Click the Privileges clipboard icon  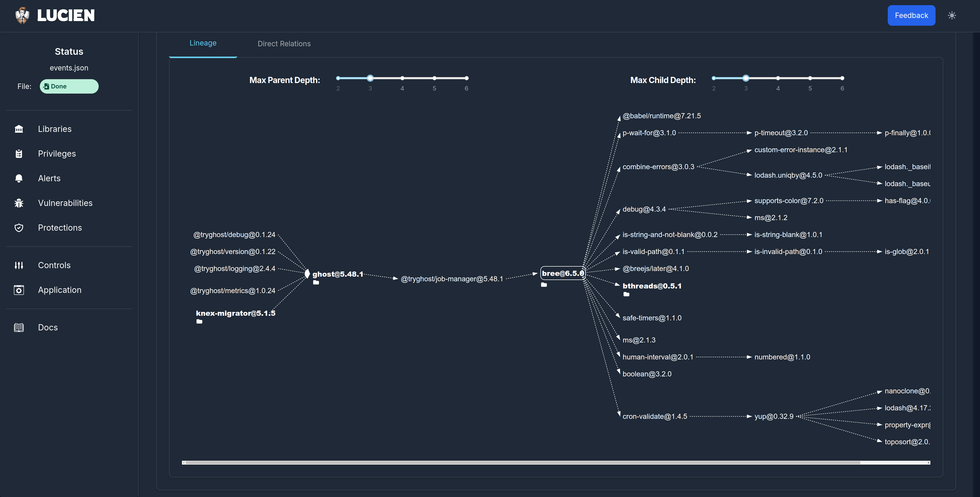[19, 154]
